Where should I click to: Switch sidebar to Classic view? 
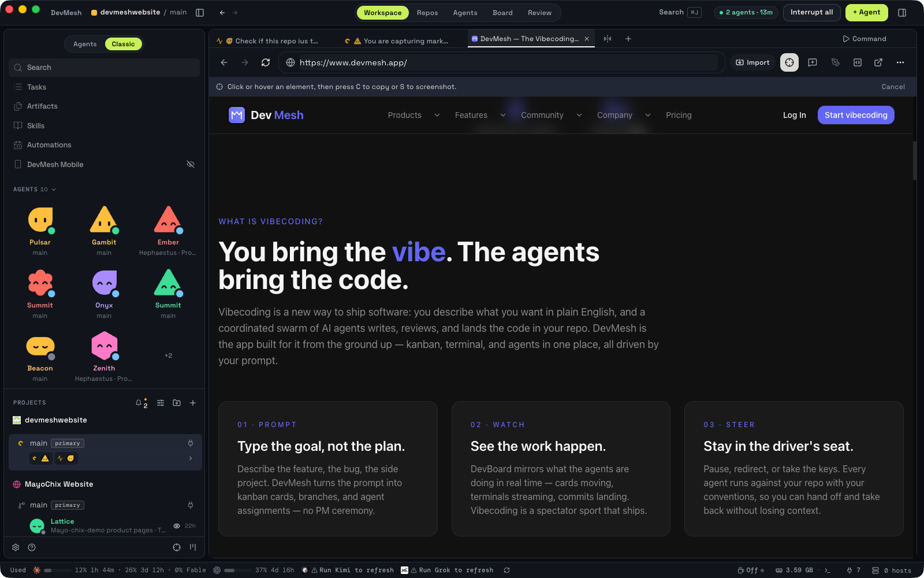click(x=123, y=44)
